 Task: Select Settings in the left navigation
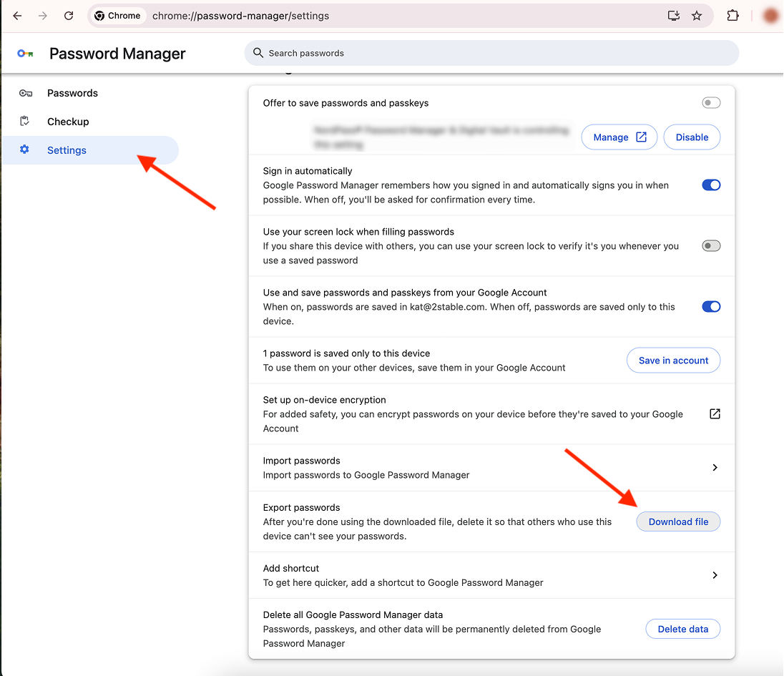(x=66, y=150)
